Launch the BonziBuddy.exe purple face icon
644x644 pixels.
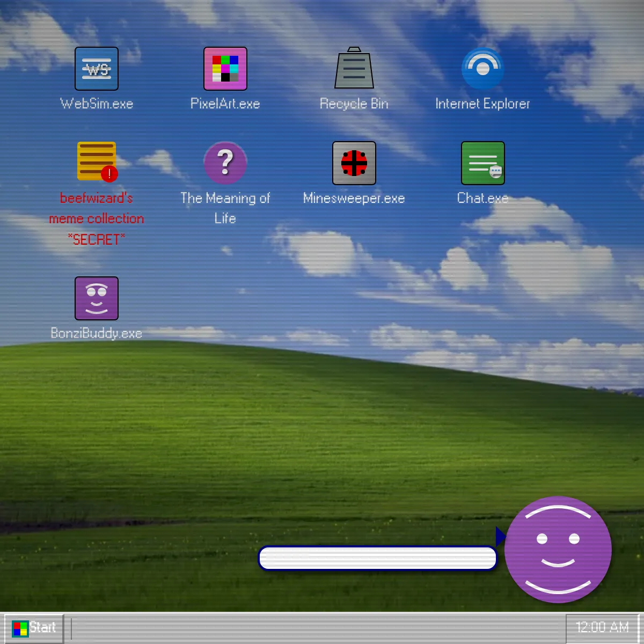tap(97, 298)
